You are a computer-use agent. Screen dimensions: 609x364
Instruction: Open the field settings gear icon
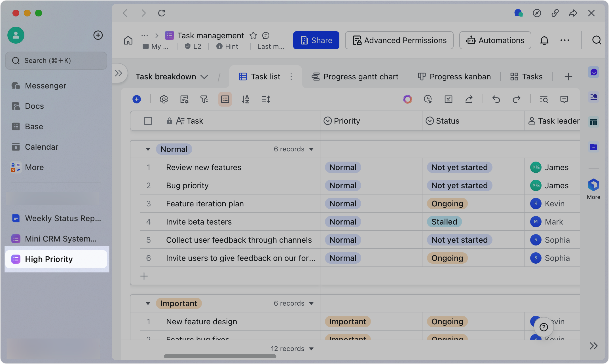coord(164,99)
